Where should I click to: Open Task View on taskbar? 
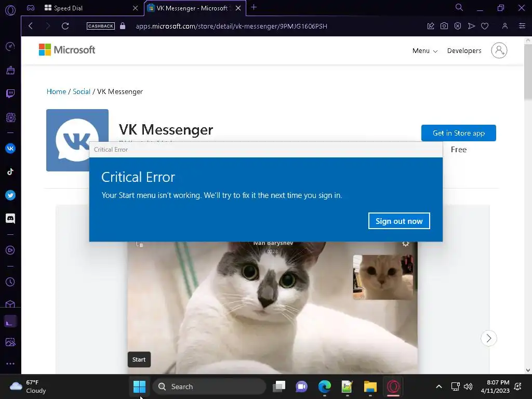tap(279, 387)
